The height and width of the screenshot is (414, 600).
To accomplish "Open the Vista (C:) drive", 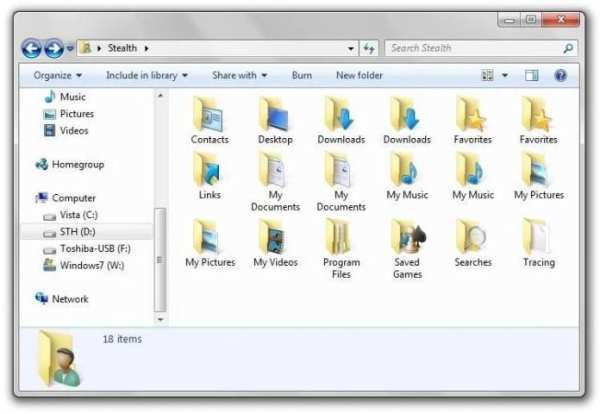I will pyautogui.click(x=70, y=215).
